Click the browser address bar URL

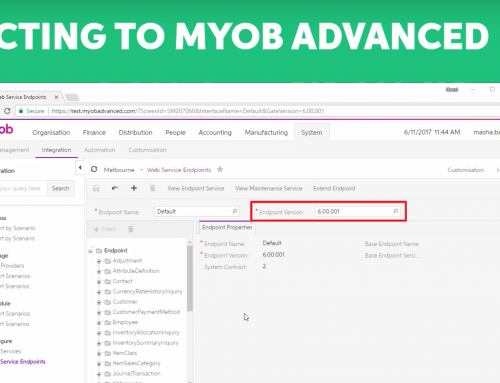coord(188,111)
